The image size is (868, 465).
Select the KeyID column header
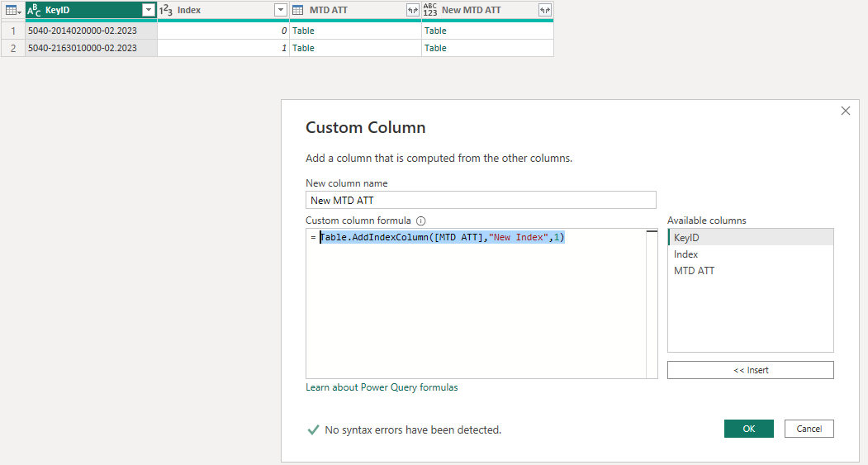(x=92, y=10)
